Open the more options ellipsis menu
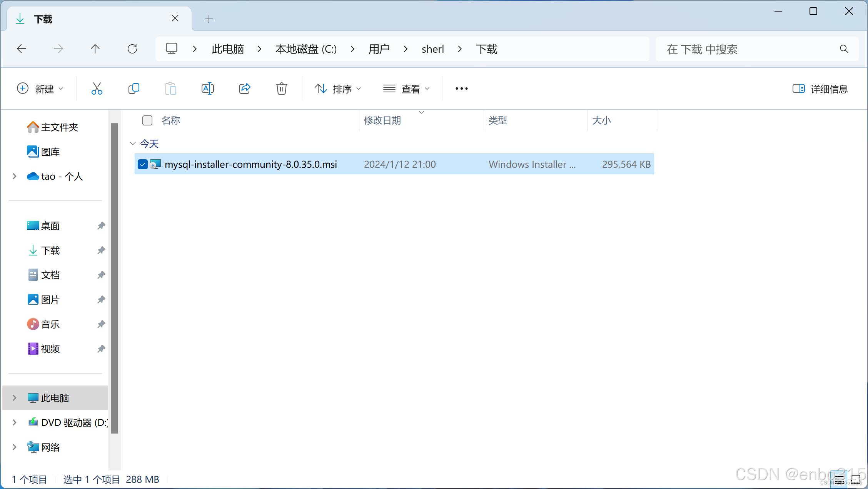This screenshot has width=868, height=489. point(461,88)
